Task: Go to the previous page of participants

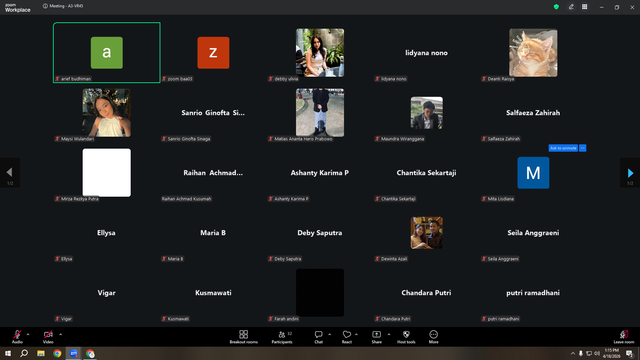Action: click(x=10, y=173)
